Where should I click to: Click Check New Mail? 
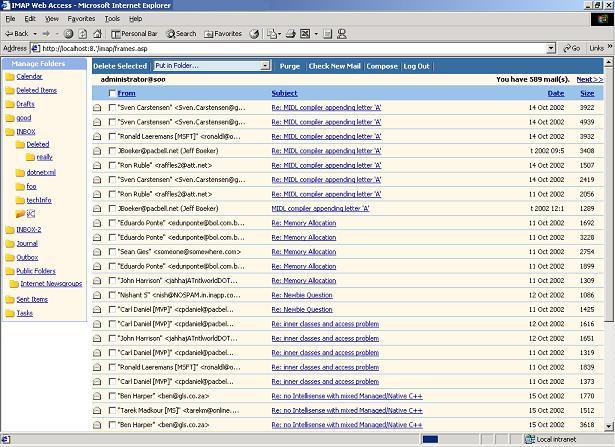click(334, 66)
